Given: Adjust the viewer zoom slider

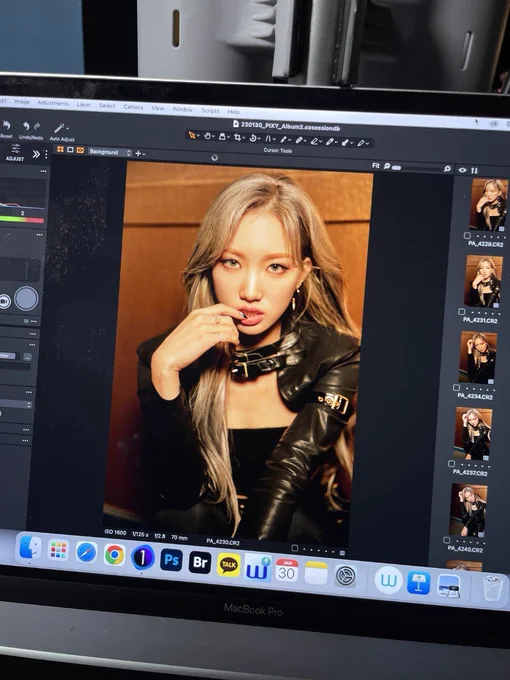Looking at the screenshot, I should coord(418,168).
